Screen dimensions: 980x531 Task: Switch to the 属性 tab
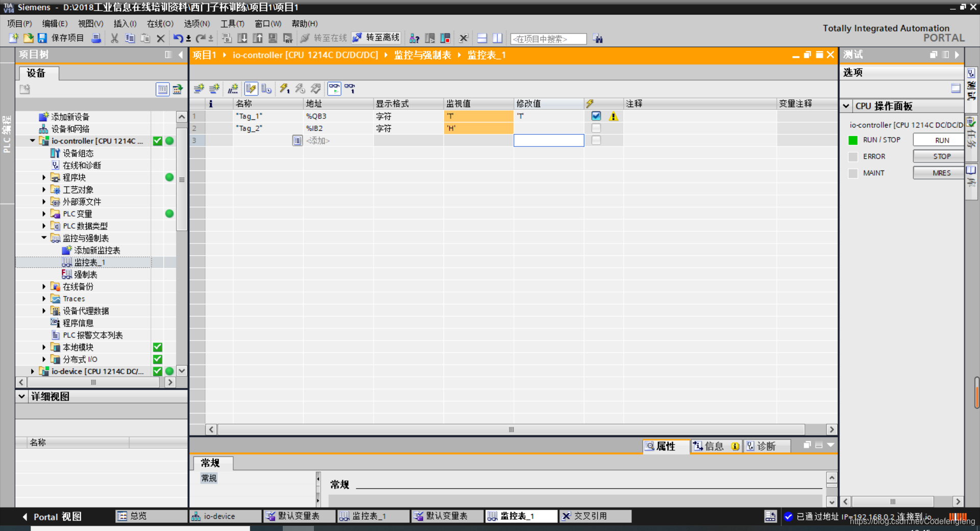(666, 446)
